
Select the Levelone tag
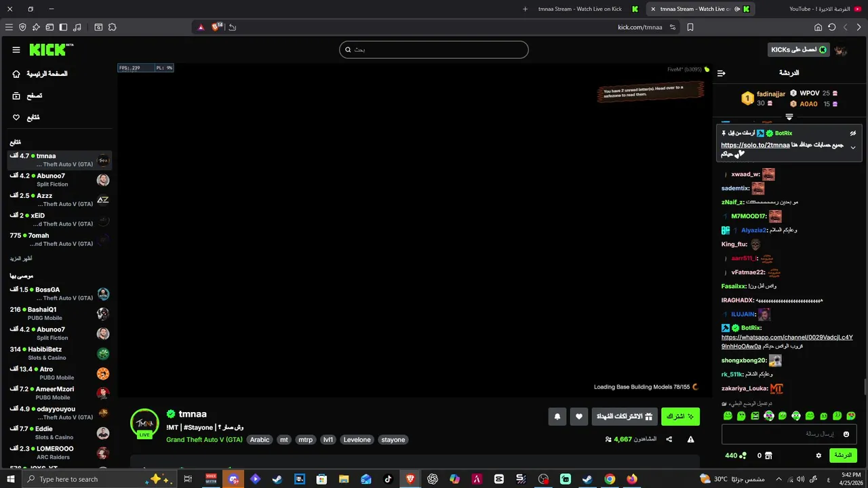pyautogui.click(x=357, y=440)
